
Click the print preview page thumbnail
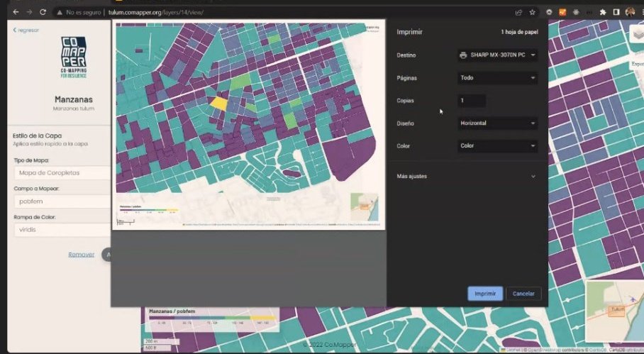pos(248,124)
